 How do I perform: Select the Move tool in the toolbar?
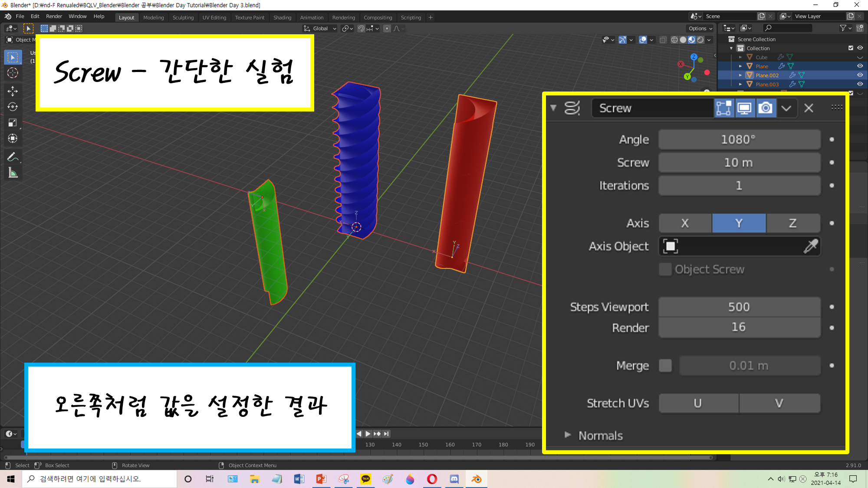13,91
